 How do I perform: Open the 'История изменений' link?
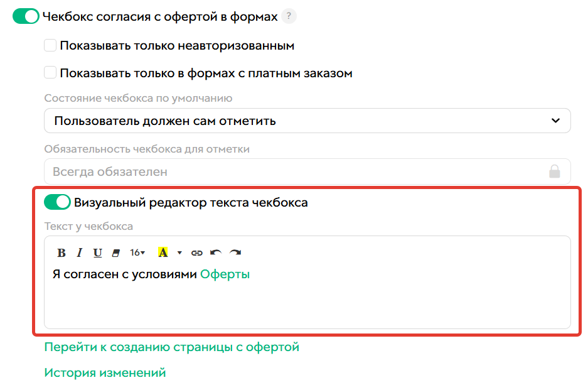pyautogui.click(x=105, y=372)
